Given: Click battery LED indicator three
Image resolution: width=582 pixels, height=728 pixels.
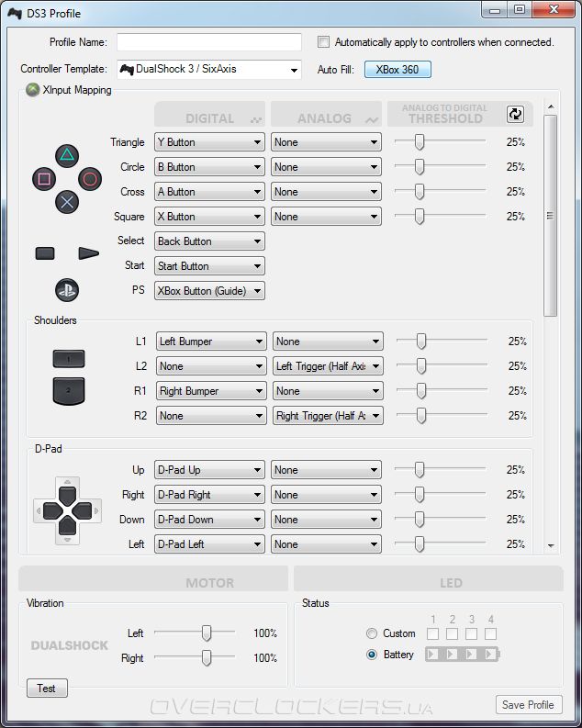Looking at the screenshot, I should coord(471,655).
